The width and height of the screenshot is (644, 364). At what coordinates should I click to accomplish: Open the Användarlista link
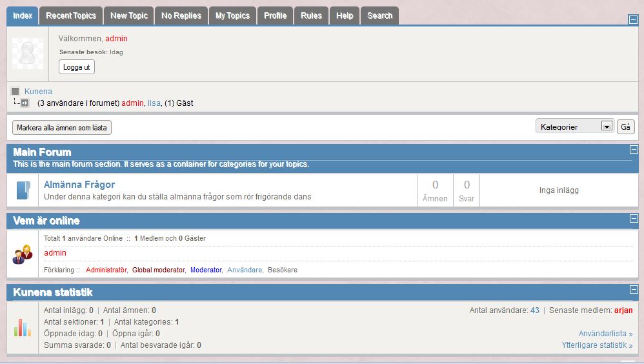(605, 334)
